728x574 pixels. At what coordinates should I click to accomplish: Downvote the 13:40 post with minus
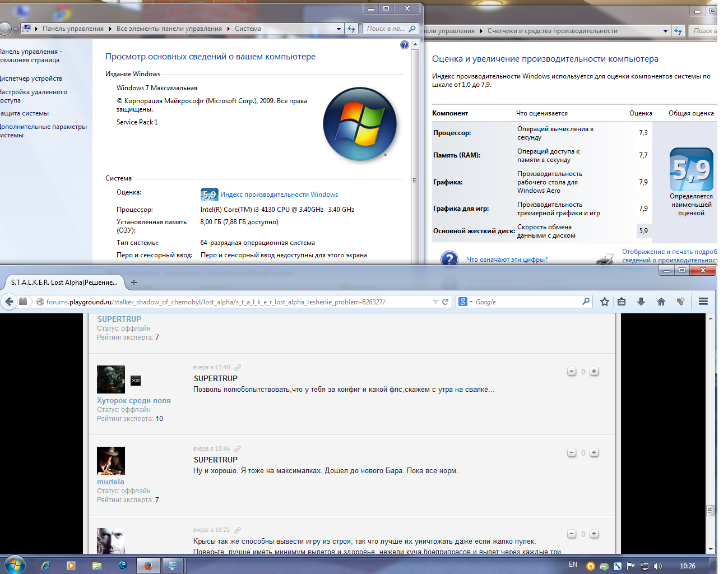coord(572,371)
